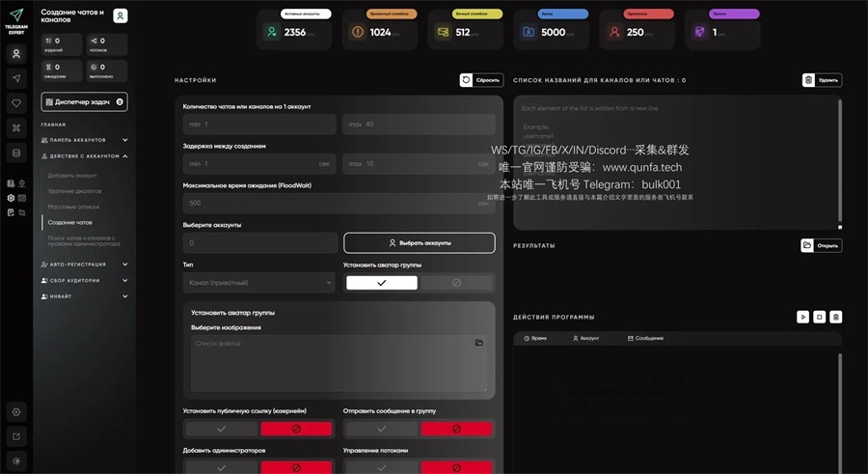Click the small gear icon in rail cluster
Image resolution: width=868 pixels, height=474 pixels.
(x=11, y=198)
